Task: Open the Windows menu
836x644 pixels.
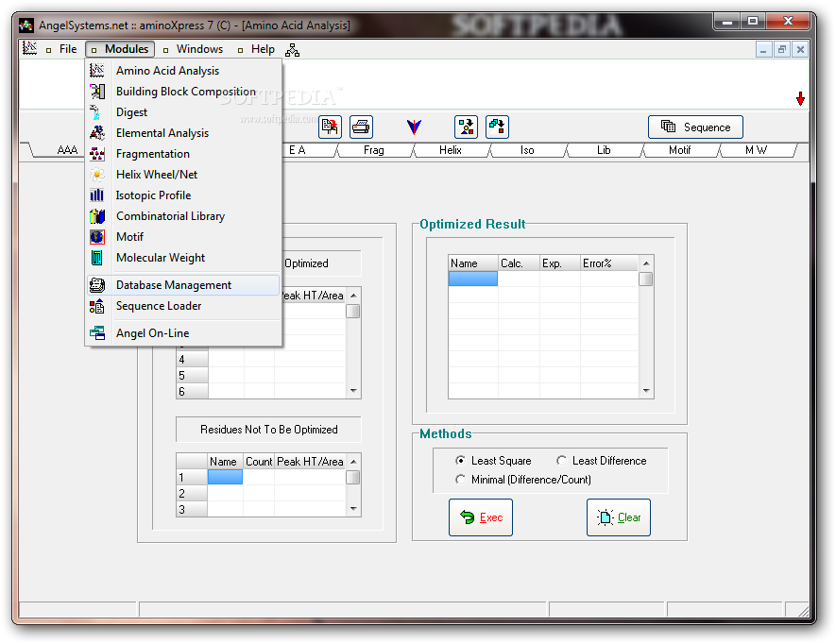Action: tap(194, 49)
